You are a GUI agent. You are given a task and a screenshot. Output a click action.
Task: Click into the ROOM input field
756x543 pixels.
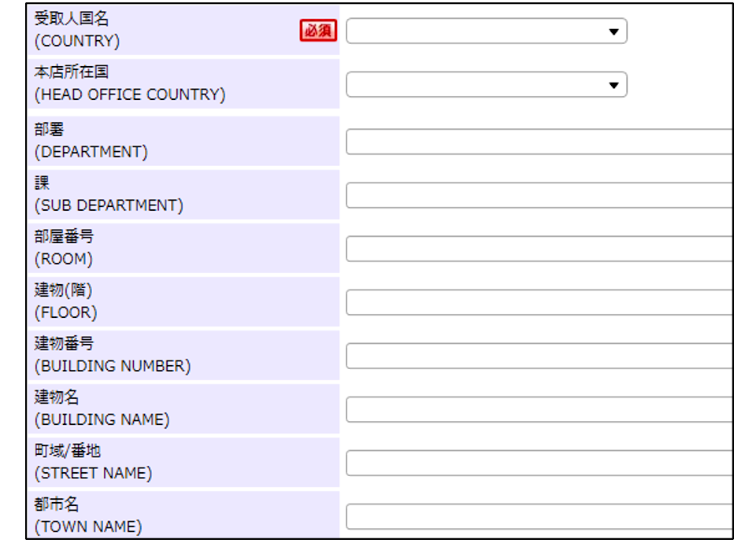539,249
